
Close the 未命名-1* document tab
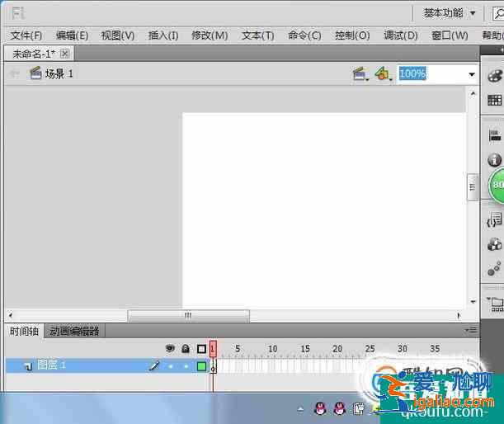click(x=64, y=54)
